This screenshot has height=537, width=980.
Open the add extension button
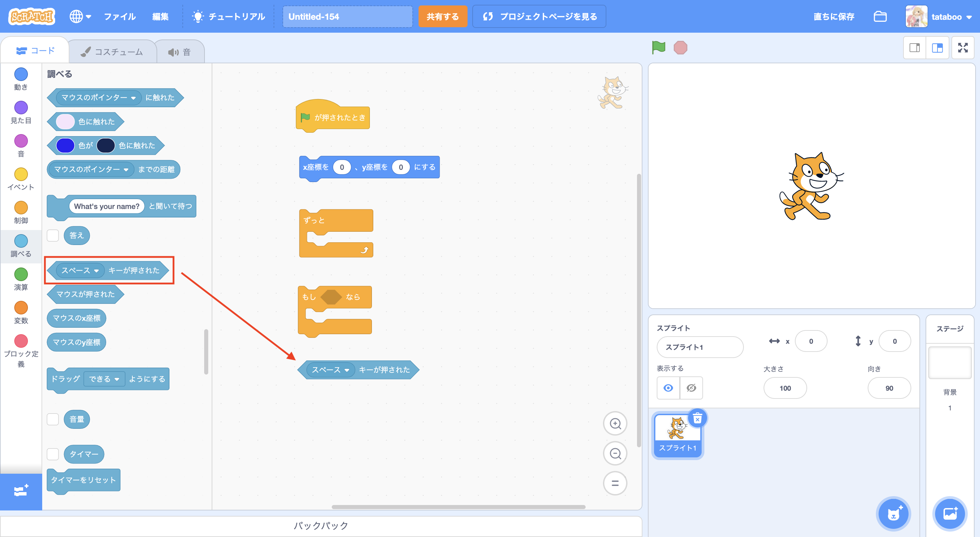[21, 491]
